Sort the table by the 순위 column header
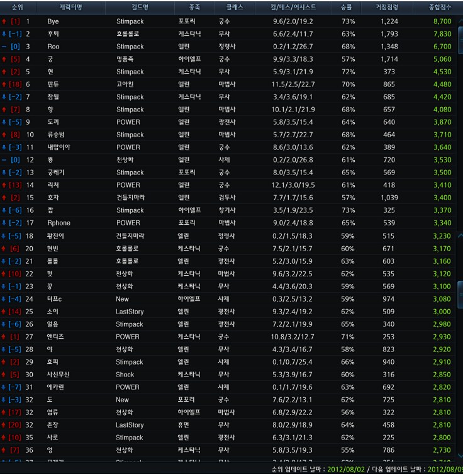Image resolution: width=463 pixels, height=476 pixels. [18, 8]
